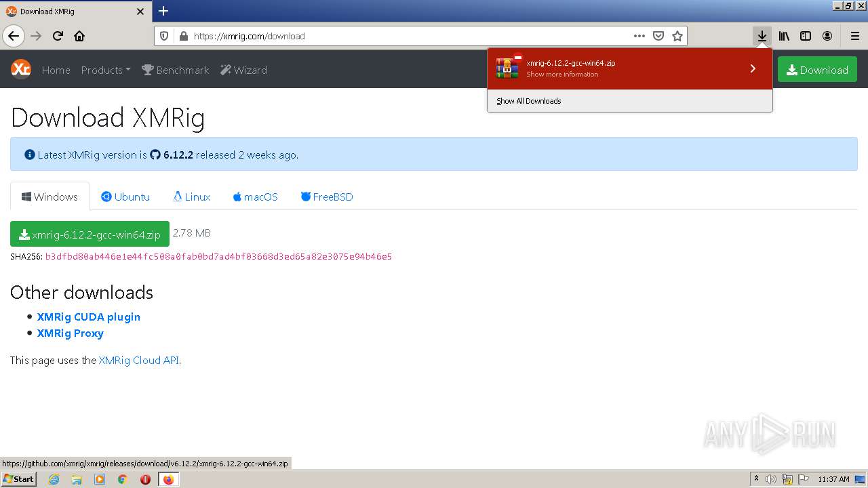
Task: Click the SHA256 hash value
Action: (x=218, y=256)
